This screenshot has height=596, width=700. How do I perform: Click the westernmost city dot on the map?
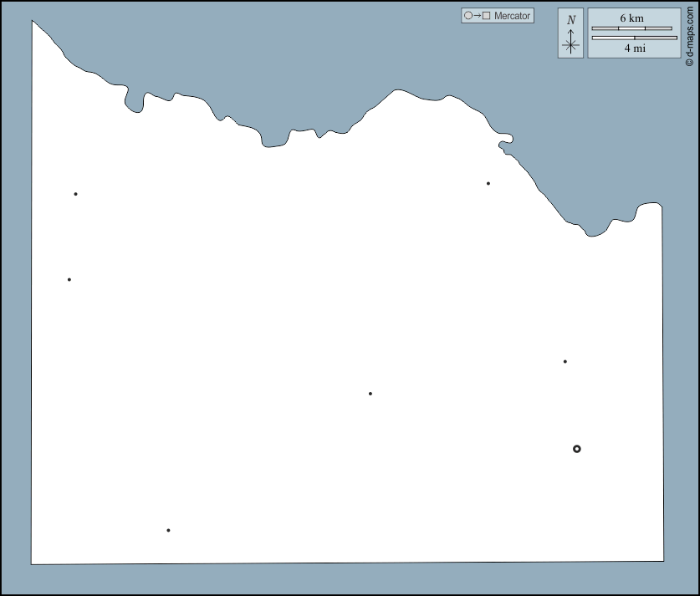point(69,279)
